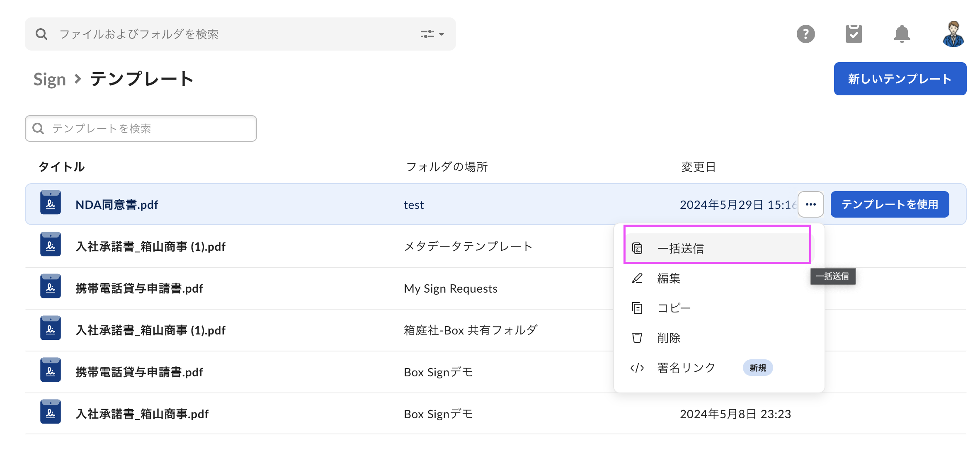Toggle the three-dots more options button
Image resolution: width=980 pixels, height=470 pixels.
pos(810,204)
